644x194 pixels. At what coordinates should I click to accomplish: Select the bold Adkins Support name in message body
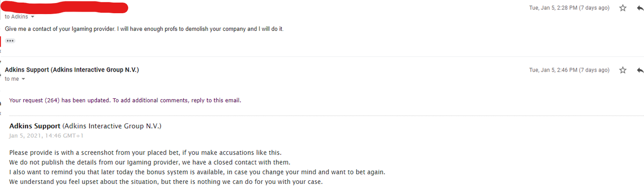pyautogui.click(x=35, y=126)
